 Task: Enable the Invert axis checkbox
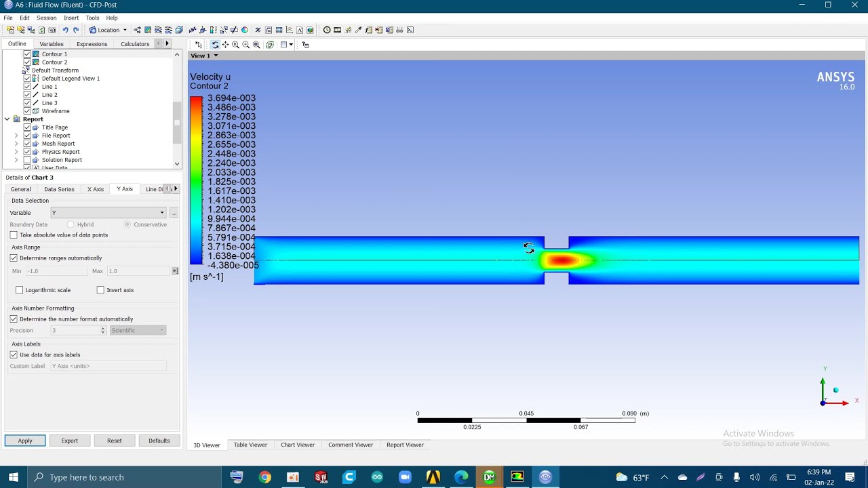(100, 290)
